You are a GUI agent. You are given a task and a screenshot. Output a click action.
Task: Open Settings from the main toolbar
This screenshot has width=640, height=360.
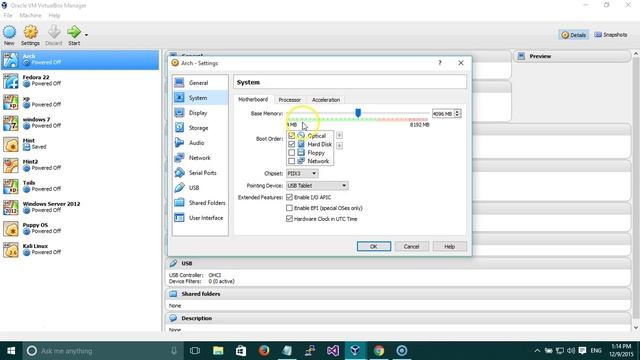click(x=30, y=35)
